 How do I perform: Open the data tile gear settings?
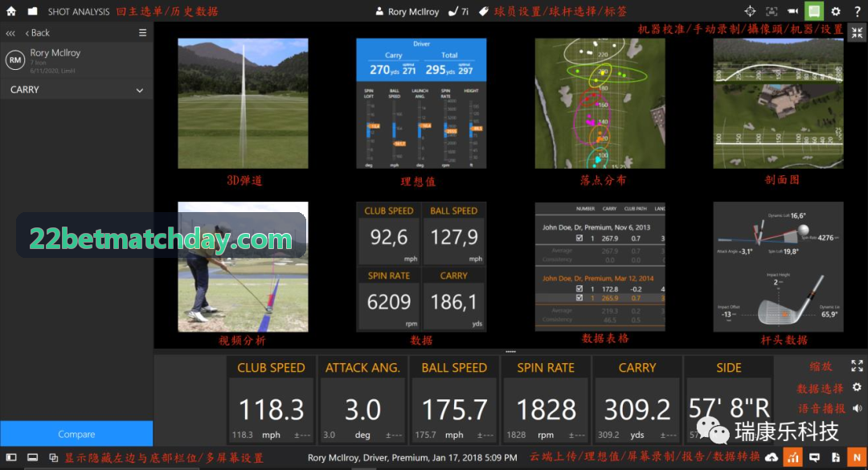(857, 387)
